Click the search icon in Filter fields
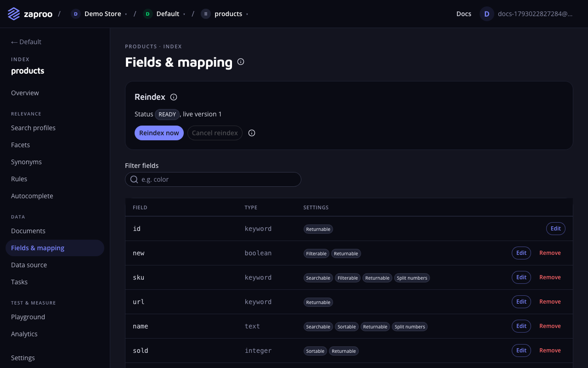Screen dimensions: 588x368 click(x=134, y=179)
